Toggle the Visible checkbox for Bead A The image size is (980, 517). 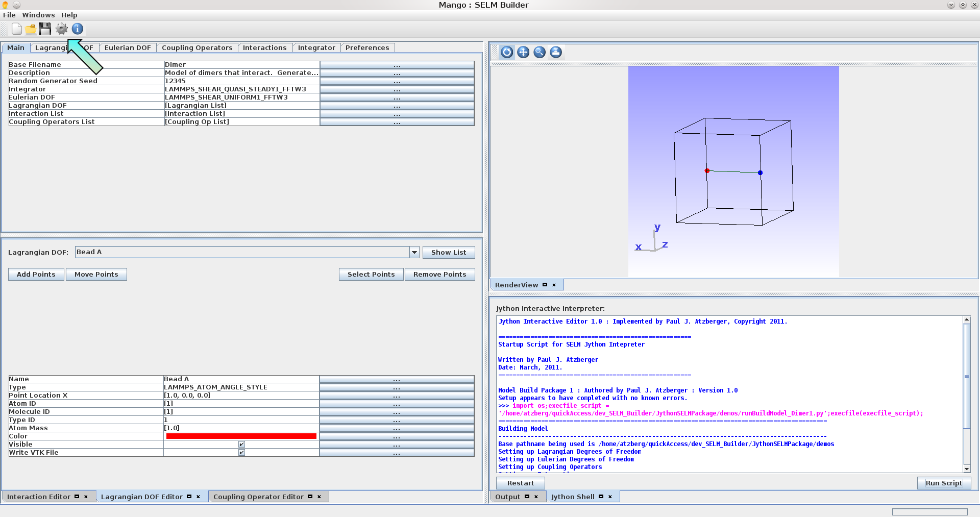coord(241,445)
